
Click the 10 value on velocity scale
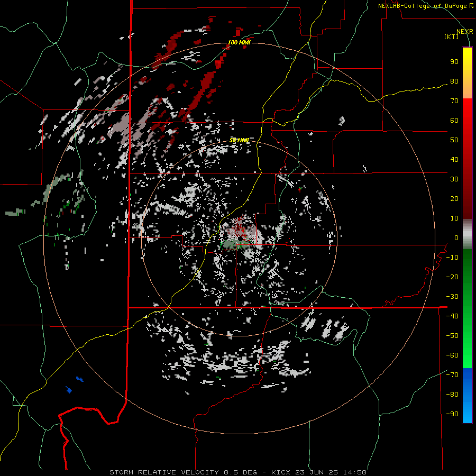(x=454, y=218)
